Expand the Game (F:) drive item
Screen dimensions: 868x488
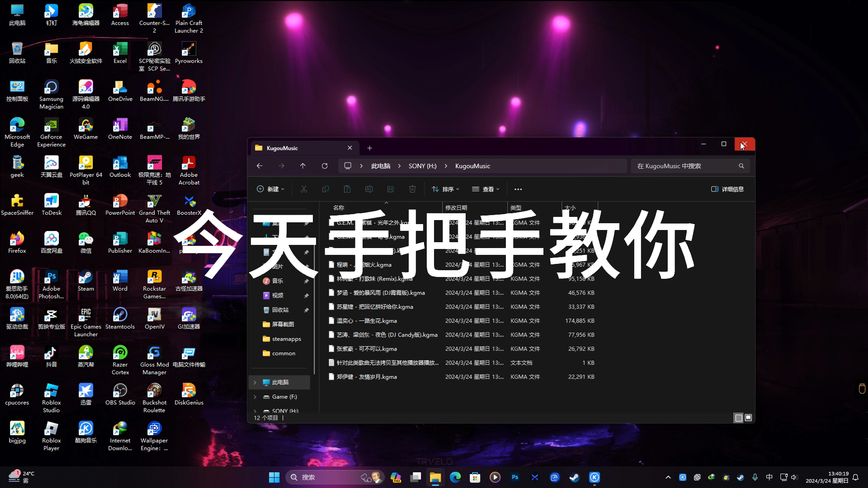coord(255,396)
